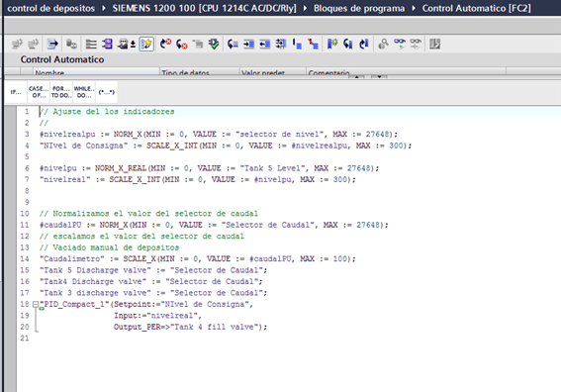The width and height of the screenshot is (561, 392).
Task: Click the auto format text icon
Action: [281, 44]
